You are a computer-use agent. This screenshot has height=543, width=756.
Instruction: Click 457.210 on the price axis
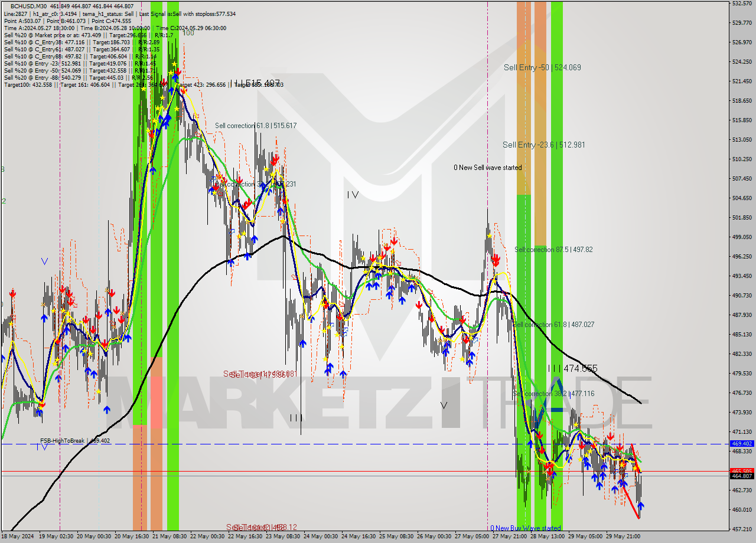pyautogui.click(x=742, y=529)
